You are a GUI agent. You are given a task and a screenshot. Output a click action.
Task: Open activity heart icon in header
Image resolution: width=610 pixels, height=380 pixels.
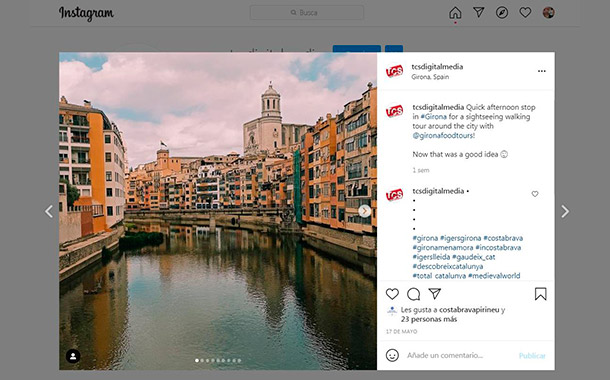click(x=525, y=12)
